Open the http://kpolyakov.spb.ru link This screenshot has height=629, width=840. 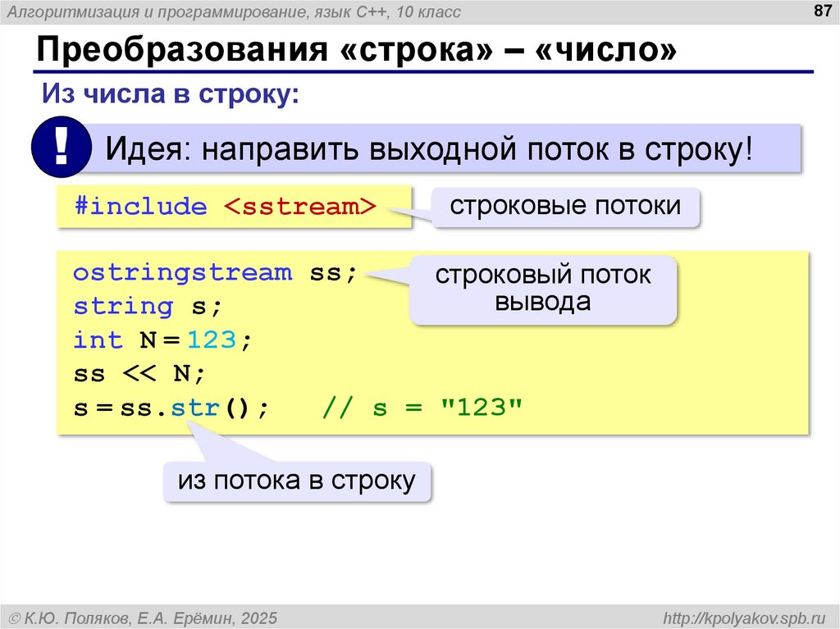[744, 618]
